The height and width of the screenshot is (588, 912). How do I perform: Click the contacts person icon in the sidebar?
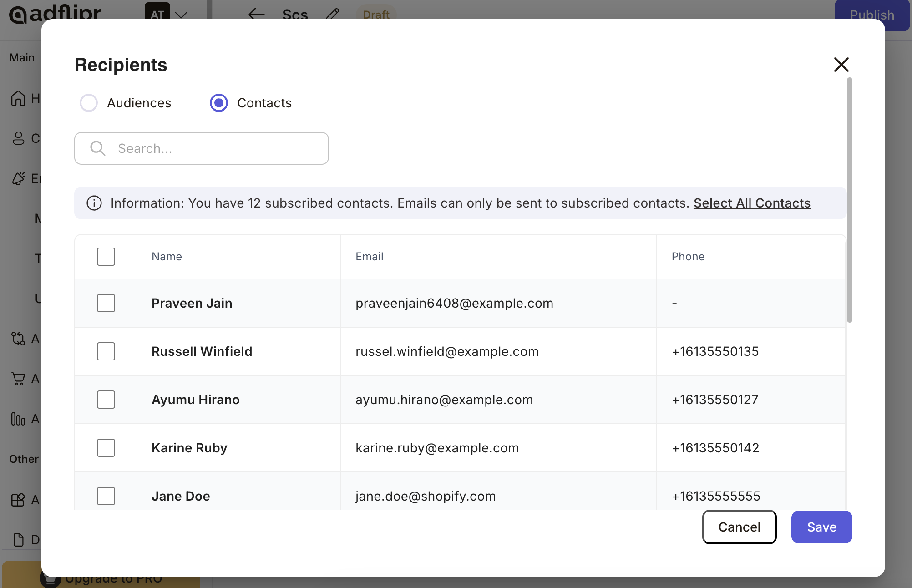(18, 138)
